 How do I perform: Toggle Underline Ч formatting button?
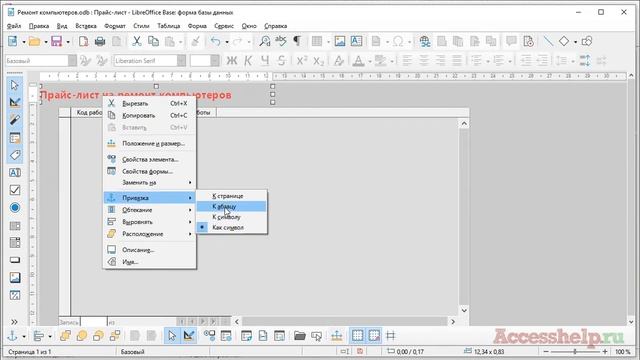pyautogui.click(x=265, y=61)
